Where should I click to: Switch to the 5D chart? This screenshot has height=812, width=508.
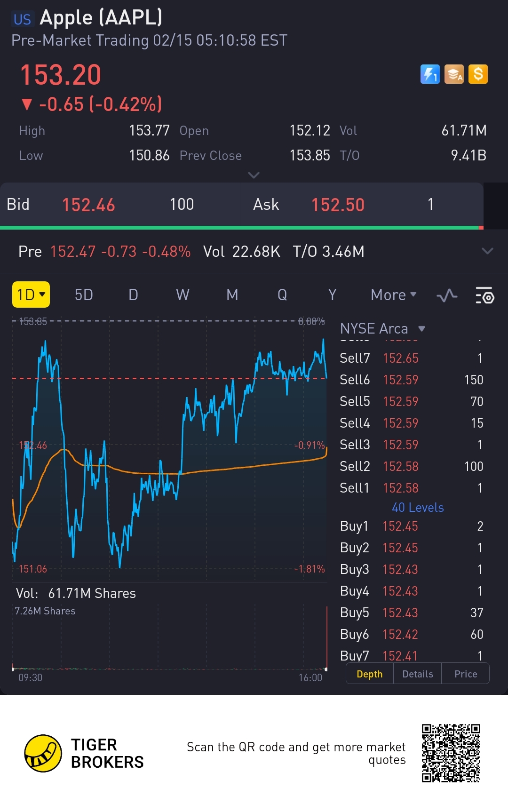pyautogui.click(x=84, y=295)
